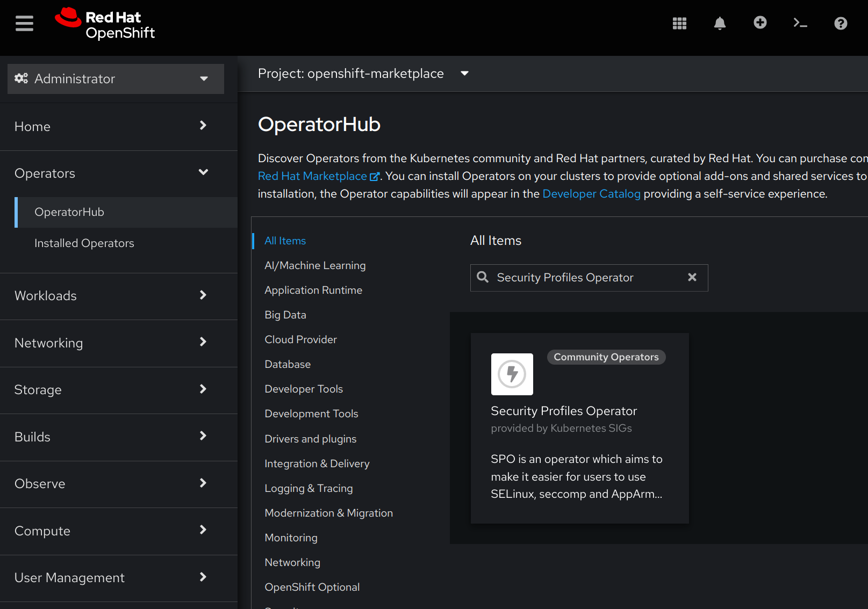Filter by Monitoring category
This screenshot has width=868, height=609.
click(x=291, y=538)
